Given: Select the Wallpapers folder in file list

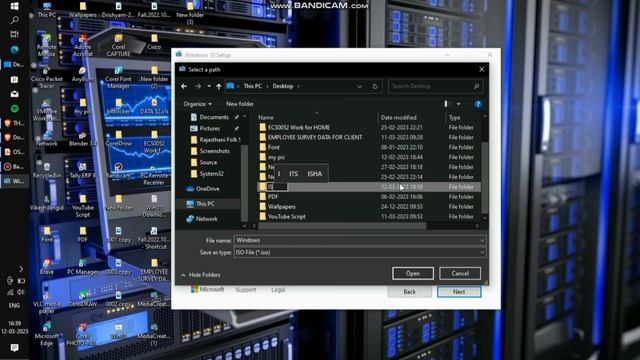Looking at the screenshot, I should coord(282,207).
